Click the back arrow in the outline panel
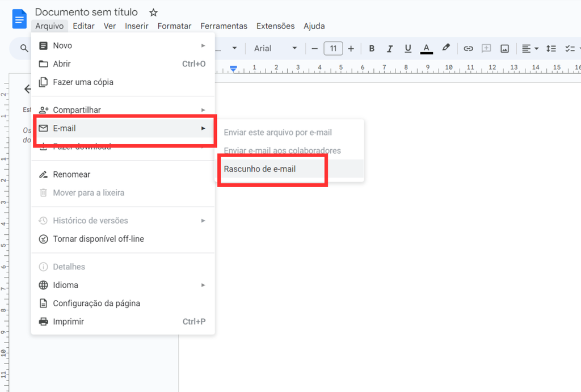Viewport: 581px width, 392px height. (27, 88)
